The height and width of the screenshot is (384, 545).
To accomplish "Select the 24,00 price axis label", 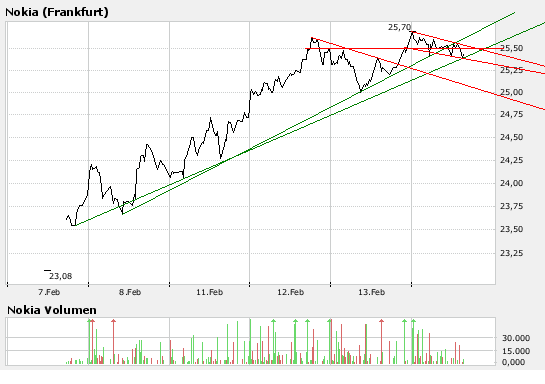I will pyautogui.click(x=511, y=183).
